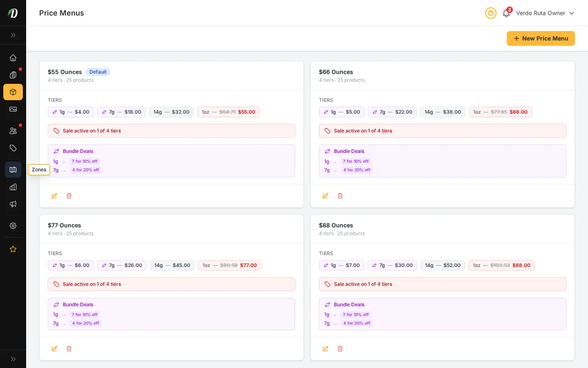Open the customers people icon in sidebar
Image resolution: width=588 pixels, height=368 pixels.
click(13, 131)
